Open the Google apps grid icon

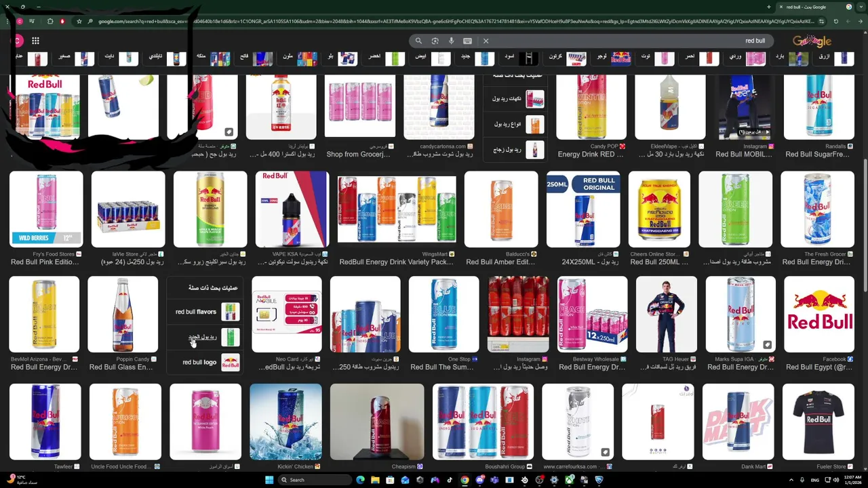tap(35, 41)
